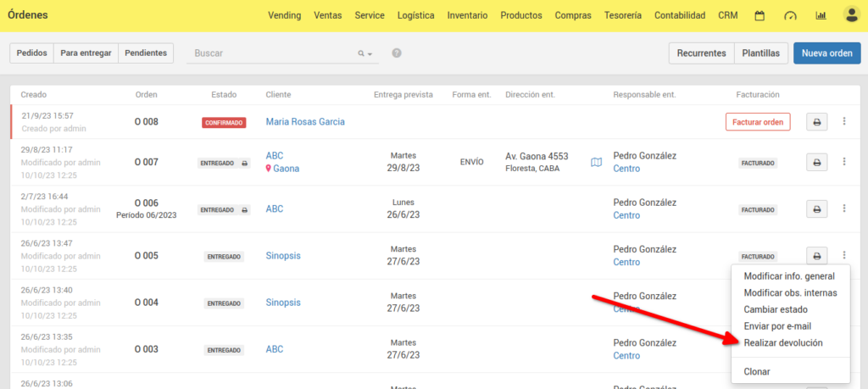Open the Plantillas button
Image resolution: width=868 pixels, height=389 pixels.
[760, 53]
